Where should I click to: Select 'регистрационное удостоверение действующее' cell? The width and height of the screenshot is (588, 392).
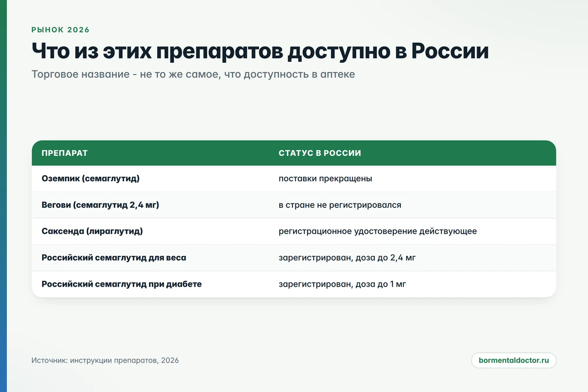(x=378, y=231)
